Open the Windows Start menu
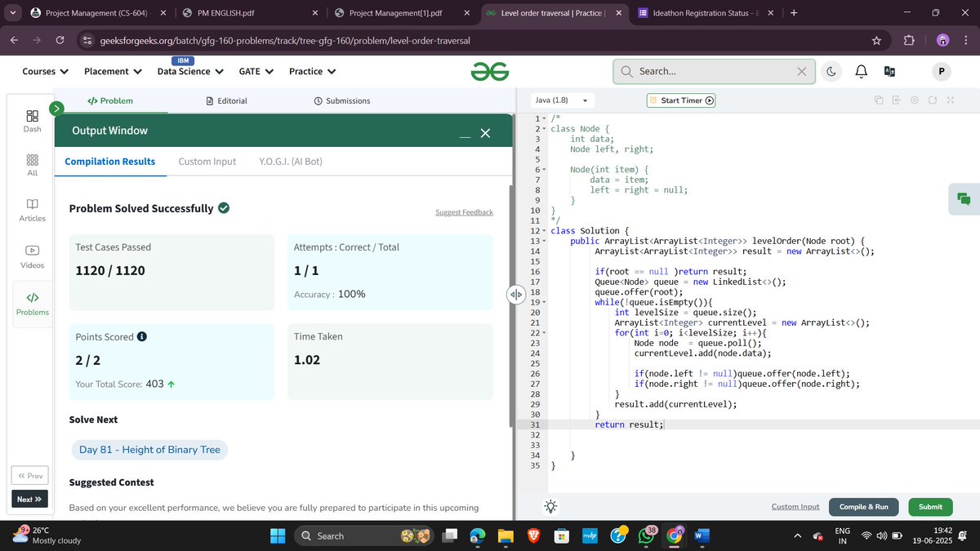Image resolution: width=980 pixels, height=551 pixels. 278,536
